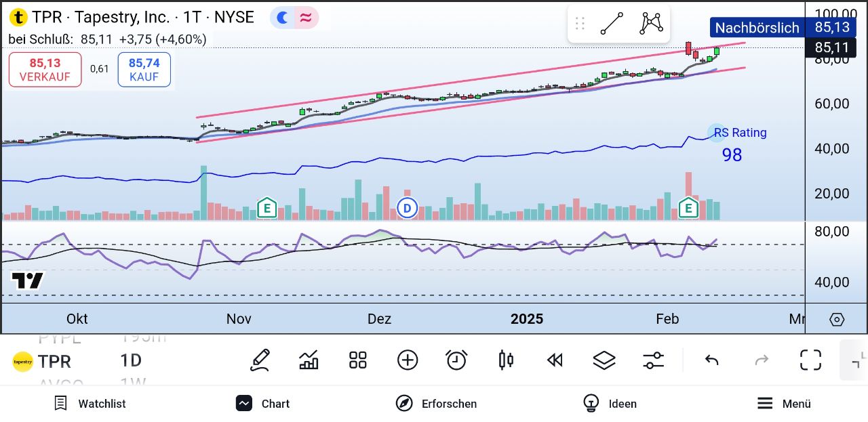Switch to the Watchlist tab
Image resolution: width=868 pixels, height=422 pixels.
coord(90,404)
